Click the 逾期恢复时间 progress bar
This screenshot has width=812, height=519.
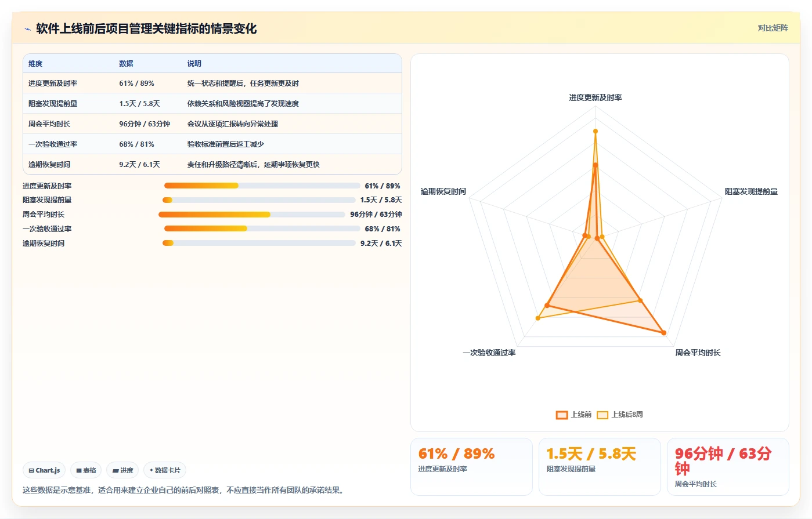(x=259, y=243)
